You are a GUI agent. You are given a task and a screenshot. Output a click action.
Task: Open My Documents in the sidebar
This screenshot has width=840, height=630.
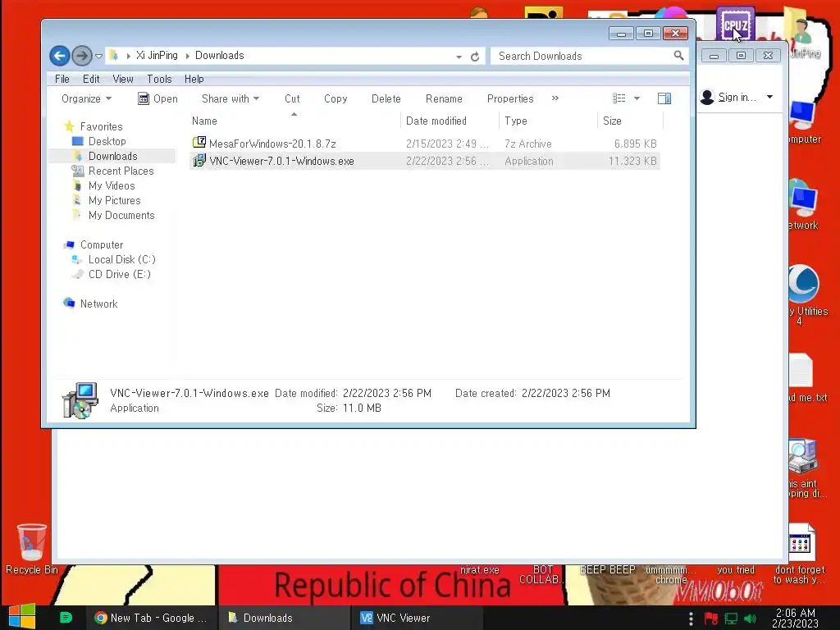(121, 216)
